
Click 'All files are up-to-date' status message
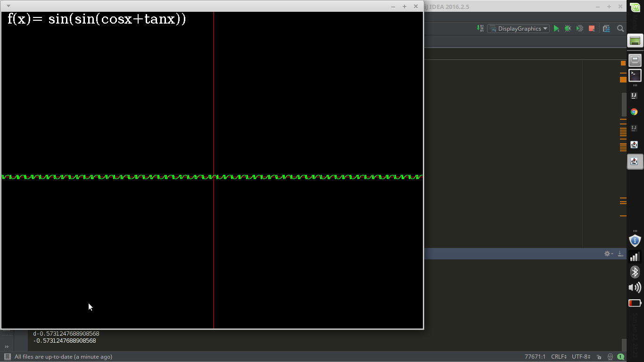click(63, 357)
